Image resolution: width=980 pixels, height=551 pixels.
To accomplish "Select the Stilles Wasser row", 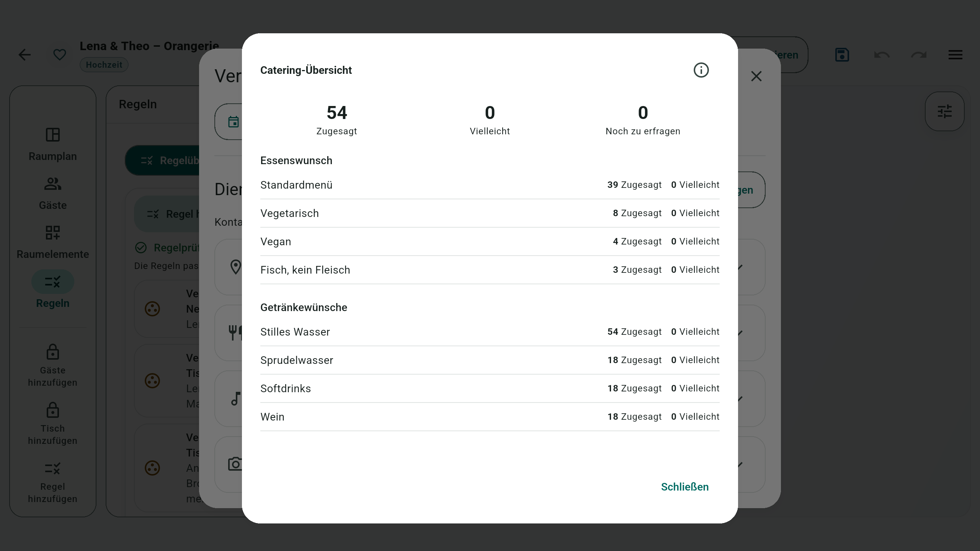I will tap(490, 332).
